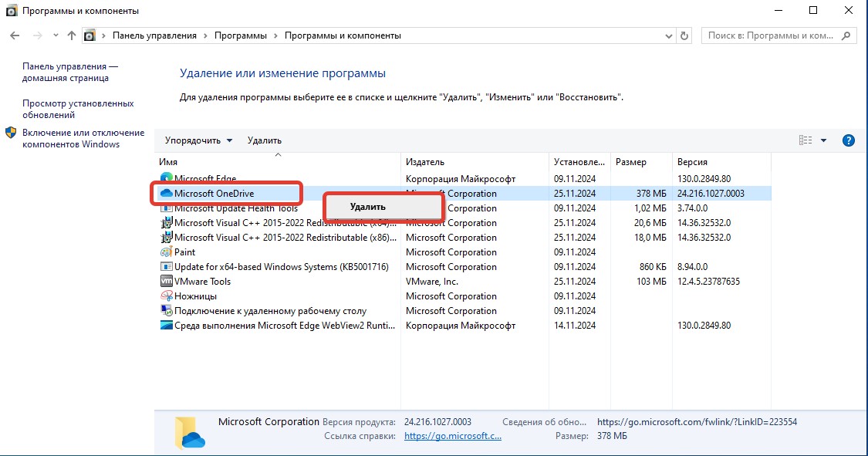Click the Paint program icon
This screenshot has width=868, height=456.
pos(166,252)
